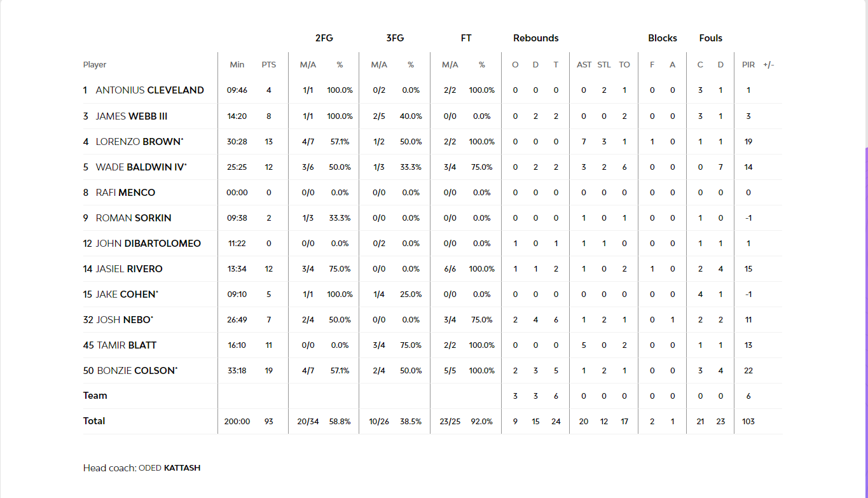
Task: Open Lorenzo Brown's player profile
Action: [x=138, y=141]
